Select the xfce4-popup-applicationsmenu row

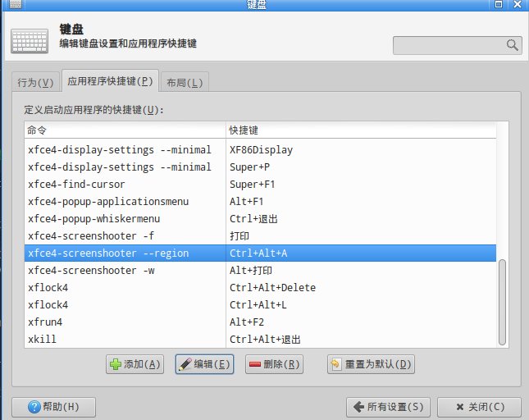coord(260,202)
